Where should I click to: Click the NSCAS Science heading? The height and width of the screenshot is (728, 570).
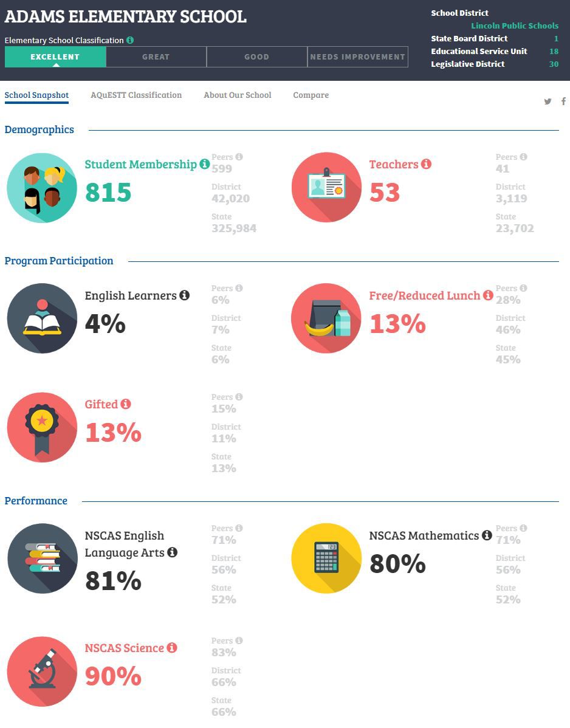coord(125,648)
